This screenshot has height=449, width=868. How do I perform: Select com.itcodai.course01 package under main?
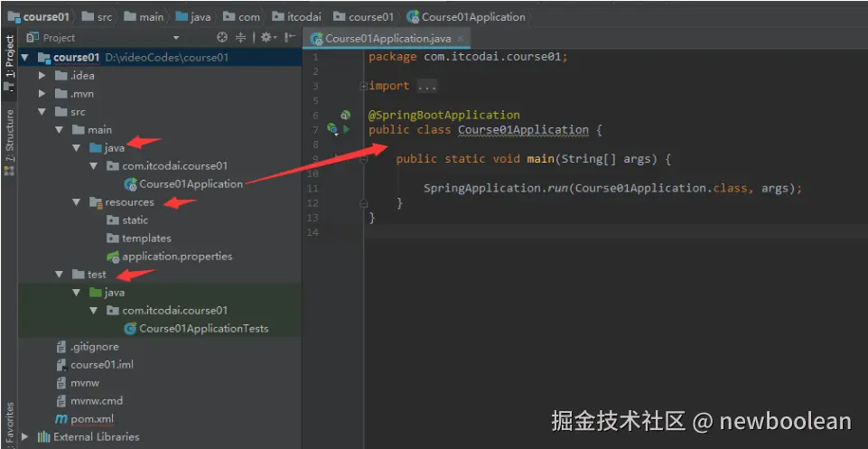point(175,166)
